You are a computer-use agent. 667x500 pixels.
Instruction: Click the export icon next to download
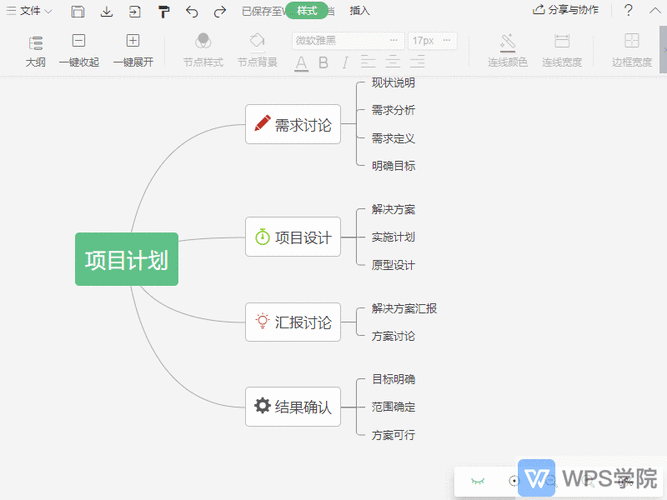[134, 11]
